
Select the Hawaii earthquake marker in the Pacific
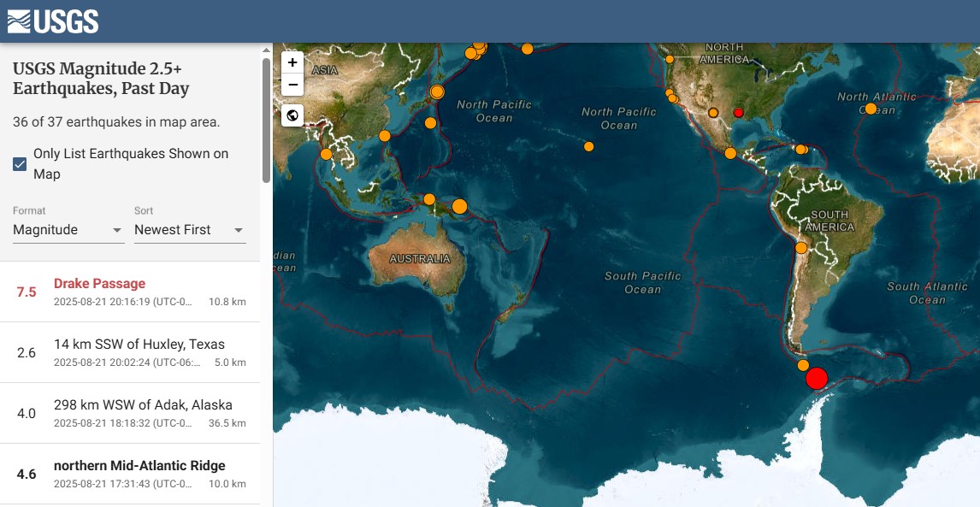[588, 146]
